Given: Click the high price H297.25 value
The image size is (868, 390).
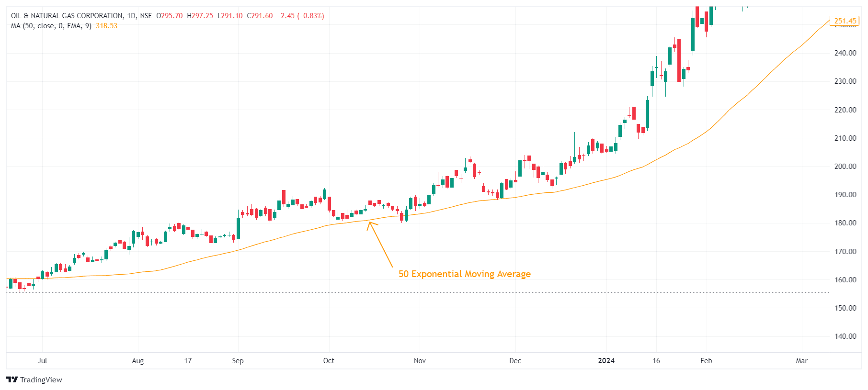Looking at the screenshot, I should click(x=200, y=16).
